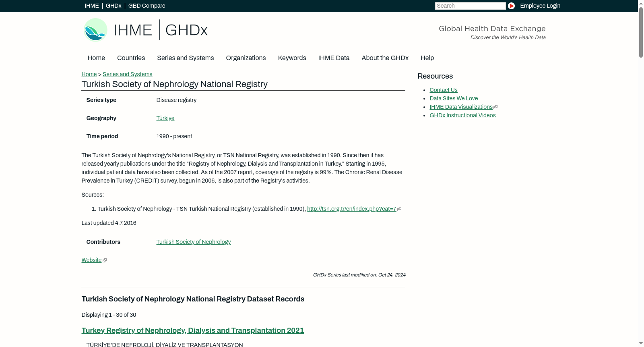The image size is (644, 347).
Task: Open Turkey Registry of Nephrology 2021 record
Action: pyautogui.click(x=193, y=330)
